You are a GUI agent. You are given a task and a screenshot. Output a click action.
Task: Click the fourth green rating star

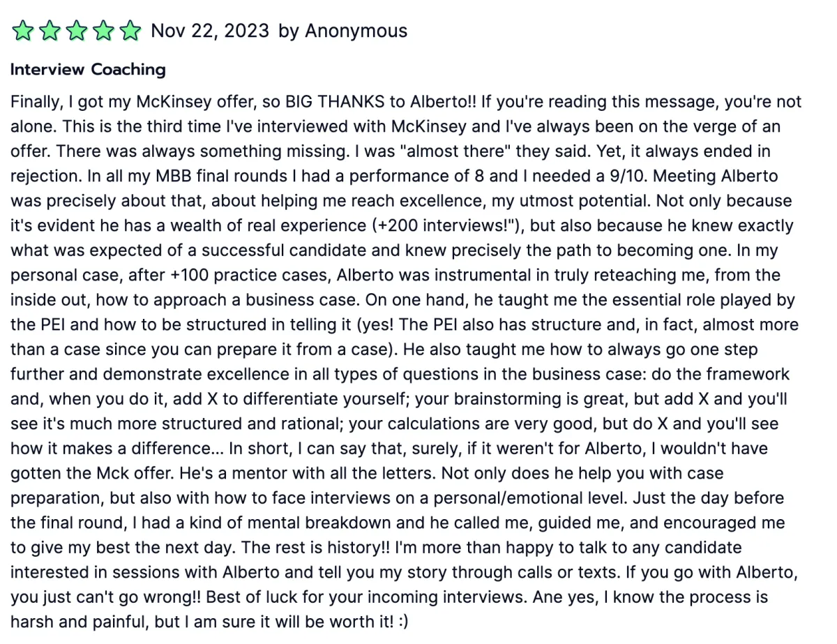tap(103, 31)
